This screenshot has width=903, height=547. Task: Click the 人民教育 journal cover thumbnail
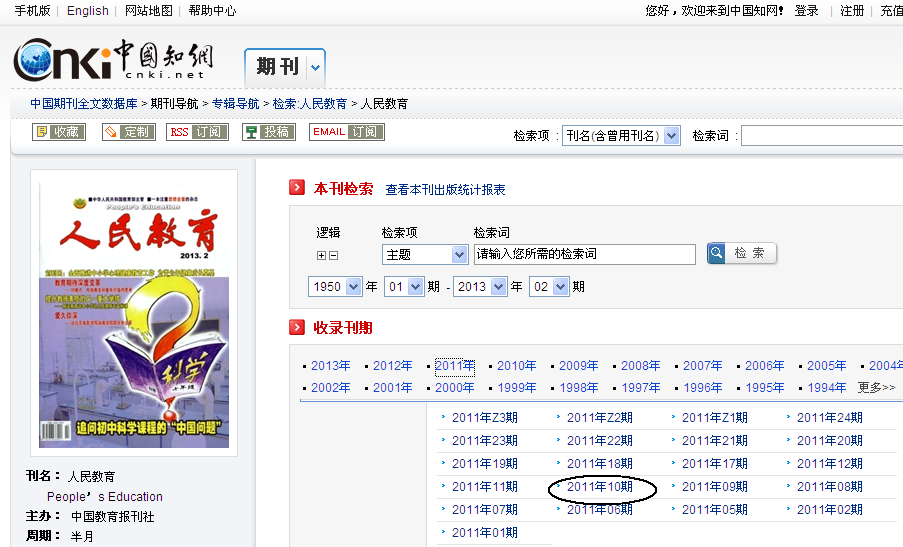coord(134,315)
